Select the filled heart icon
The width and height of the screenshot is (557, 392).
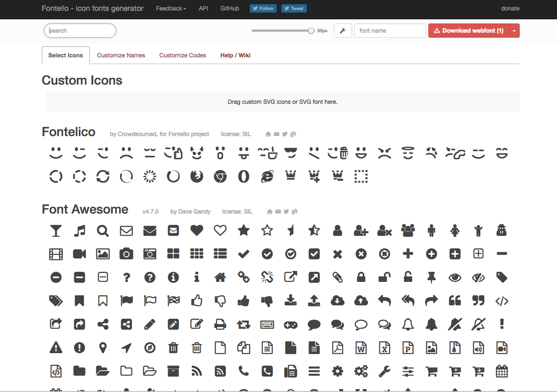coord(197,230)
